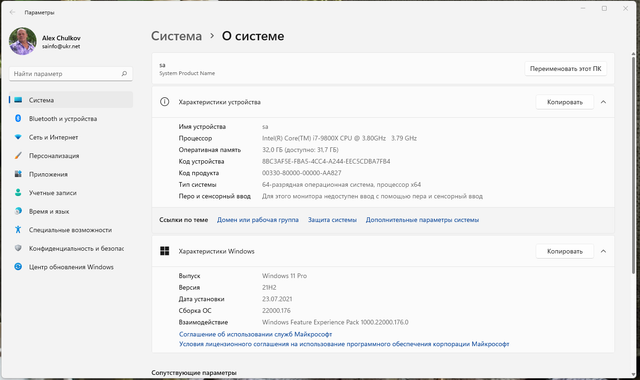This screenshot has width=640, height=380.
Task: Click the Bluetooth icon in sidebar
Action: tap(18, 118)
